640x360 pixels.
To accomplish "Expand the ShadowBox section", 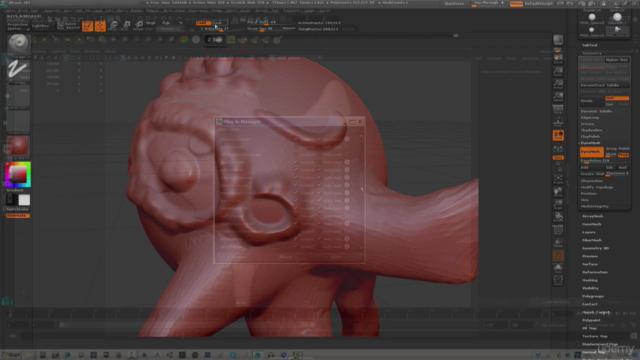I will (591, 130).
